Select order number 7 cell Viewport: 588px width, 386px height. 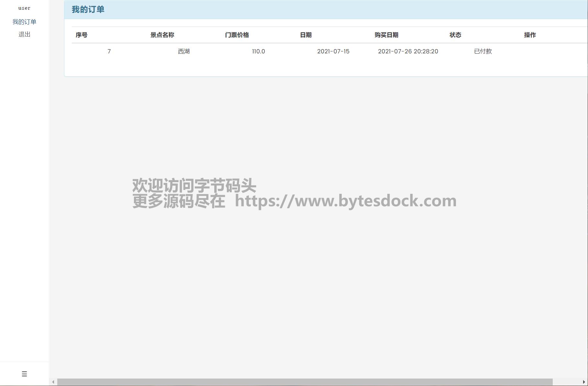point(109,51)
